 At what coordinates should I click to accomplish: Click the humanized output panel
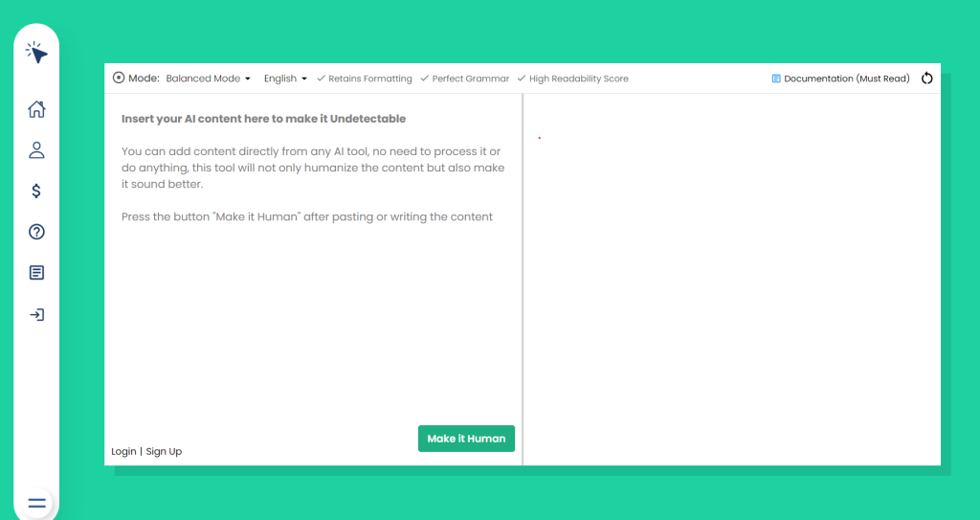(732, 279)
